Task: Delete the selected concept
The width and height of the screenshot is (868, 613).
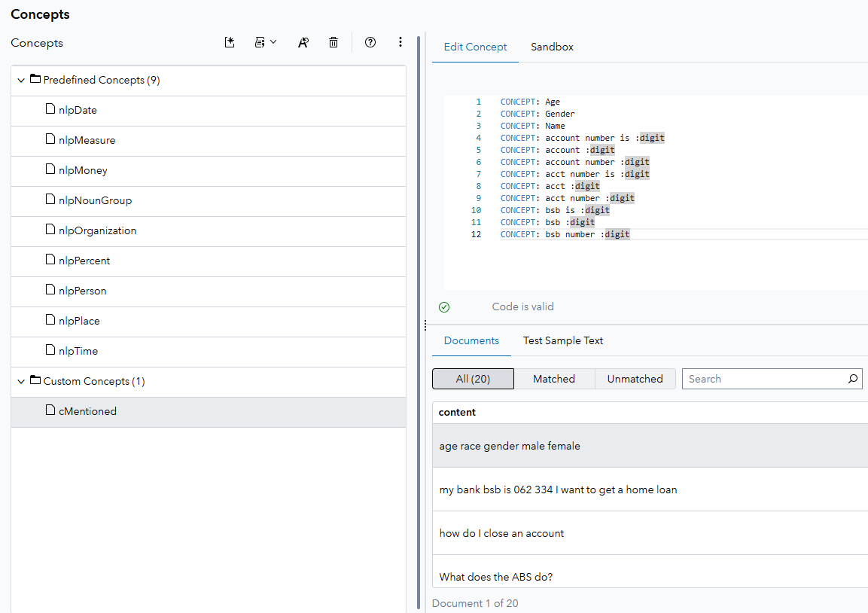Action: 333,42
